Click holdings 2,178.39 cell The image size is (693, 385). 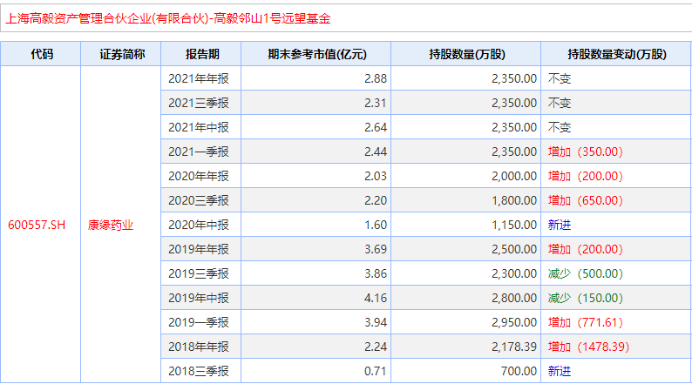point(465,347)
